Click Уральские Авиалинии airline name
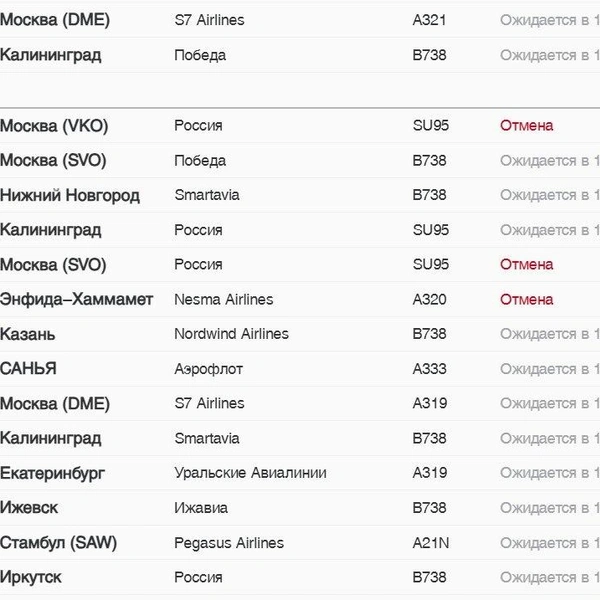The image size is (600, 600). click(250, 473)
